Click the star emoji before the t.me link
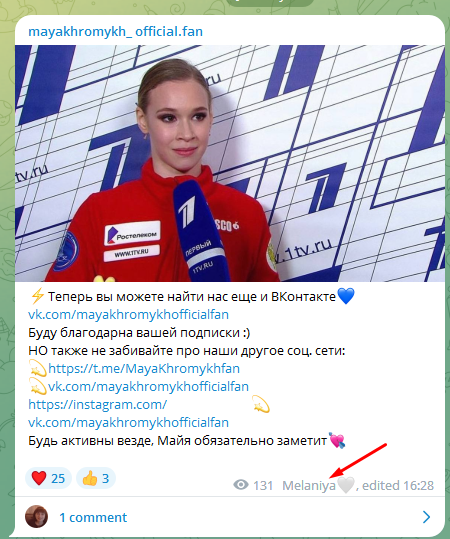Image resolution: width=450 pixels, height=539 pixels. [37, 368]
